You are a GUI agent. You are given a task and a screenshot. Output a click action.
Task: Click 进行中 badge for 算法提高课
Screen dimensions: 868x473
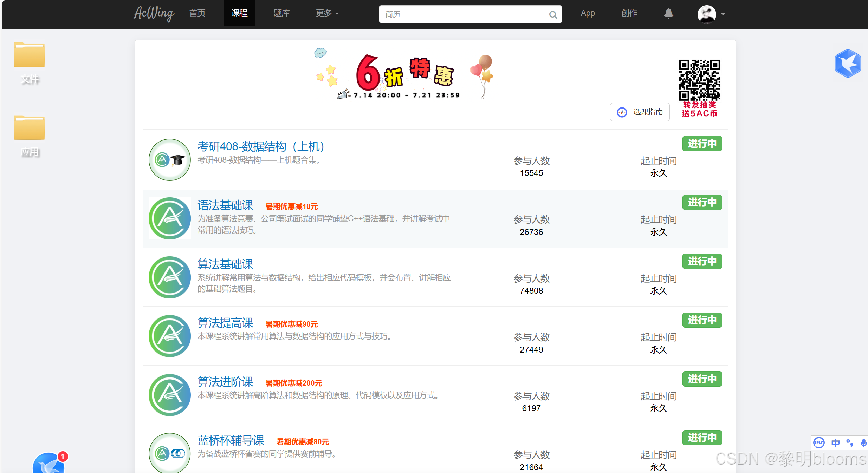point(702,320)
